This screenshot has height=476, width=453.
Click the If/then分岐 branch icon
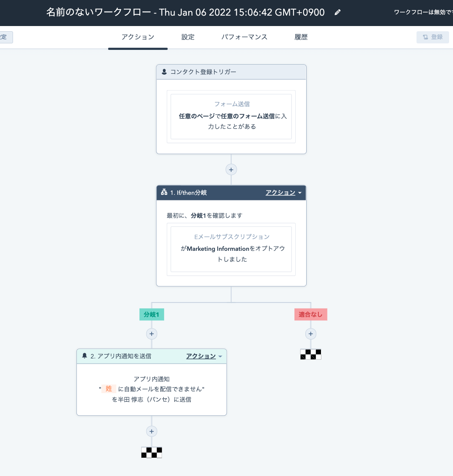164,193
